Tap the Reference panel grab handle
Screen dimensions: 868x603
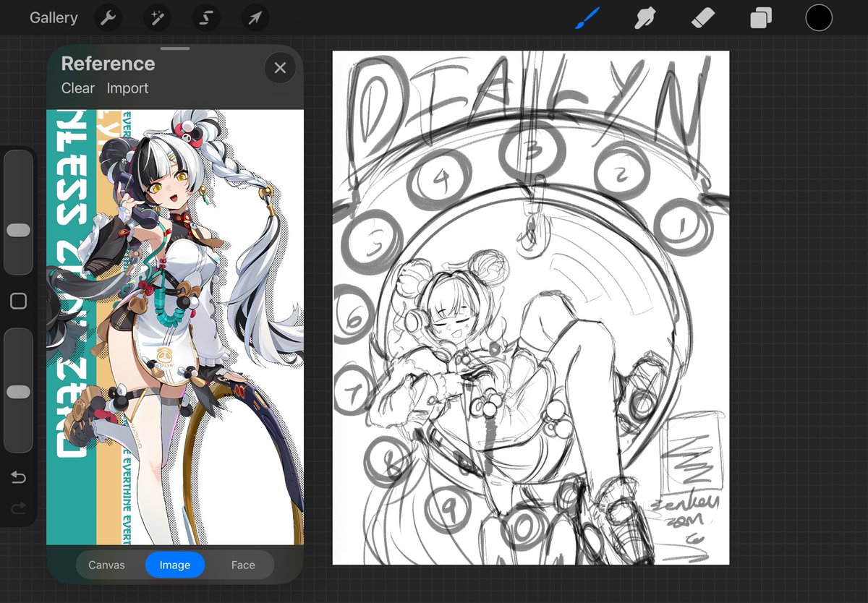pos(175,48)
